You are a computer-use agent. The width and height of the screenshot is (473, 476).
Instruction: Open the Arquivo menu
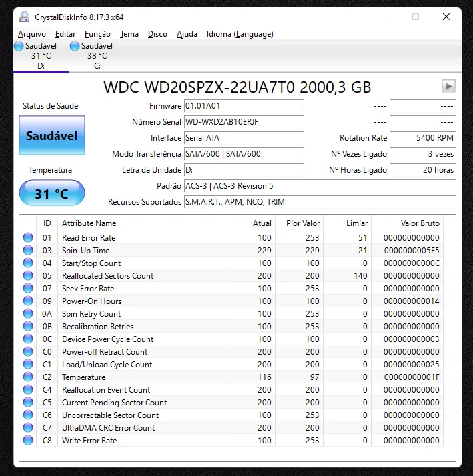click(32, 34)
